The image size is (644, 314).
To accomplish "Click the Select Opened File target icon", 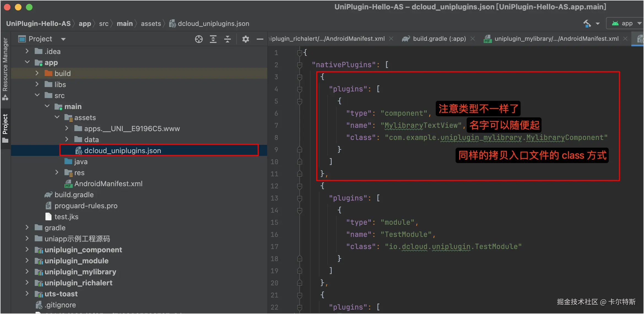I will point(199,39).
